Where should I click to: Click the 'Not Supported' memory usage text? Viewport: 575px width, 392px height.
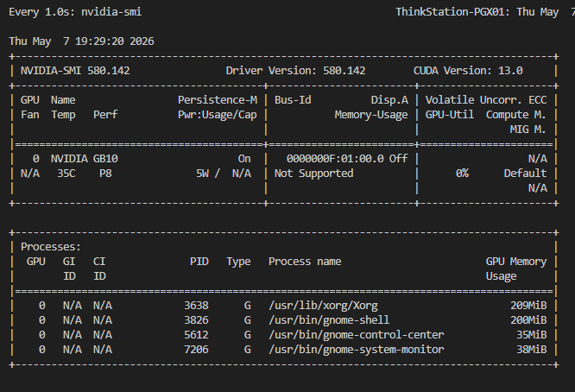click(314, 173)
